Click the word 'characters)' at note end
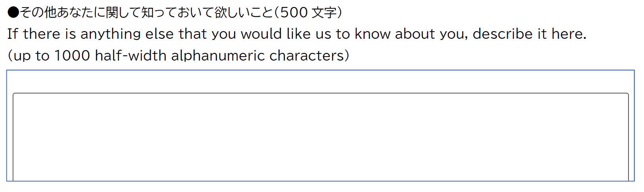Viewport: 644px width, 192px height. [x=309, y=55]
